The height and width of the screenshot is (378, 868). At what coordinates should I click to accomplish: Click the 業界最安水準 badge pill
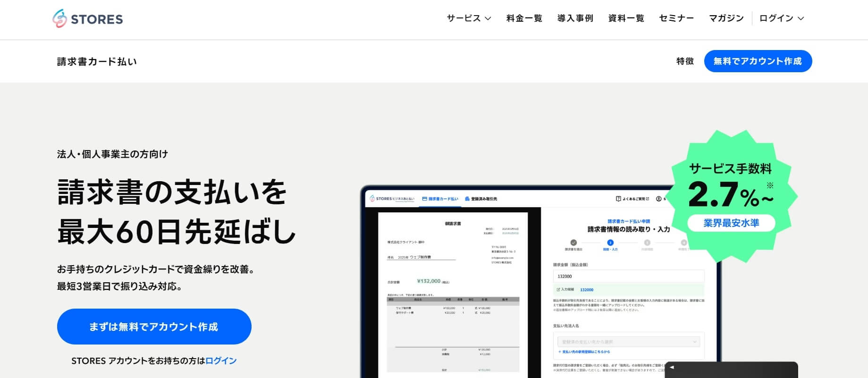tap(731, 223)
